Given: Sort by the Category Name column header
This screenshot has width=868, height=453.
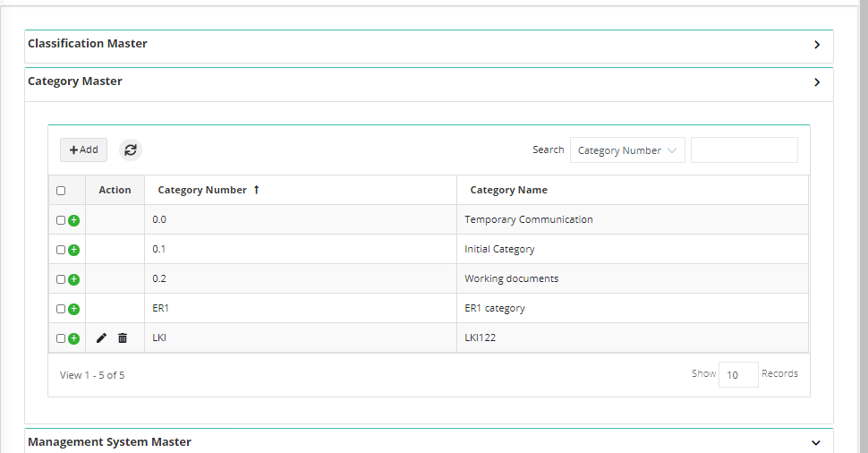Looking at the screenshot, I should (509, 190).
